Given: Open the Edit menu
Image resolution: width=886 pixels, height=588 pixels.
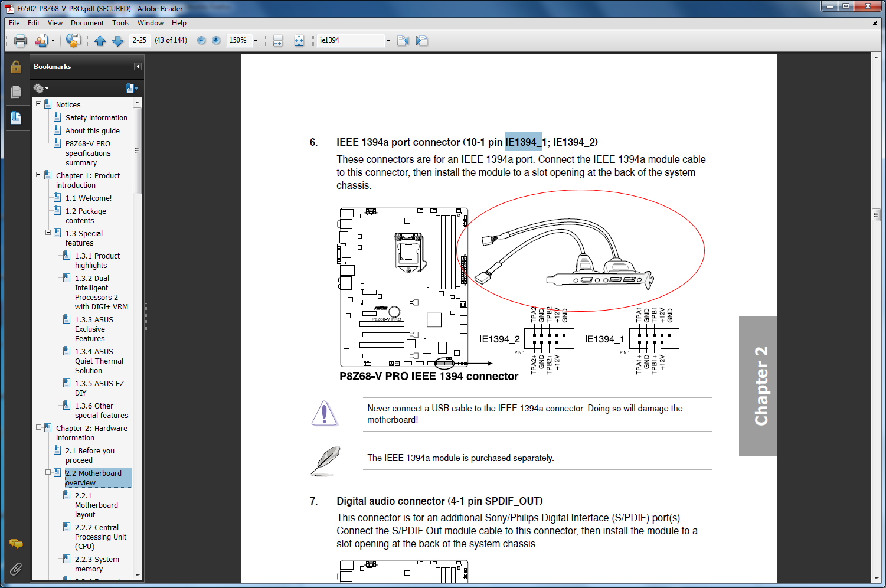Looking at the screenshot, I should click(34, 23).
